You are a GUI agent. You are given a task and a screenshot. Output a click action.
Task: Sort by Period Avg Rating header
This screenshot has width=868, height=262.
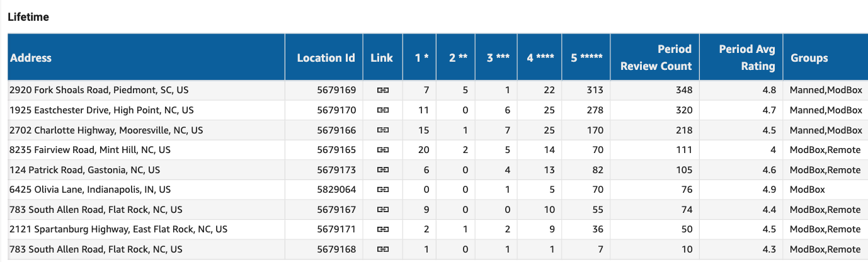click(x=747, y=57)
